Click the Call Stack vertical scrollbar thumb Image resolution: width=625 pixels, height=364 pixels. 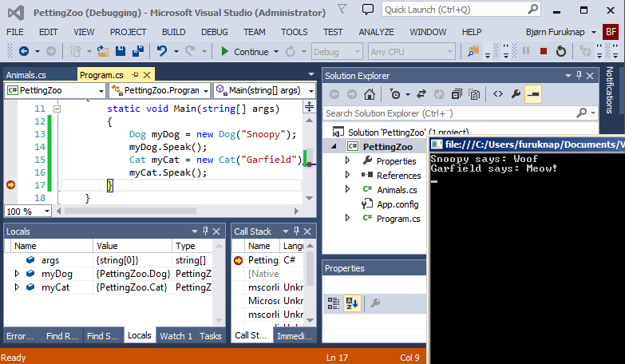point(310,268)
